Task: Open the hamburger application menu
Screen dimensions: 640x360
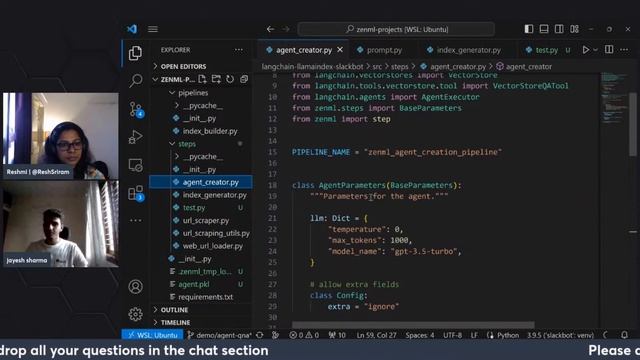Action: tap(153, 29)
